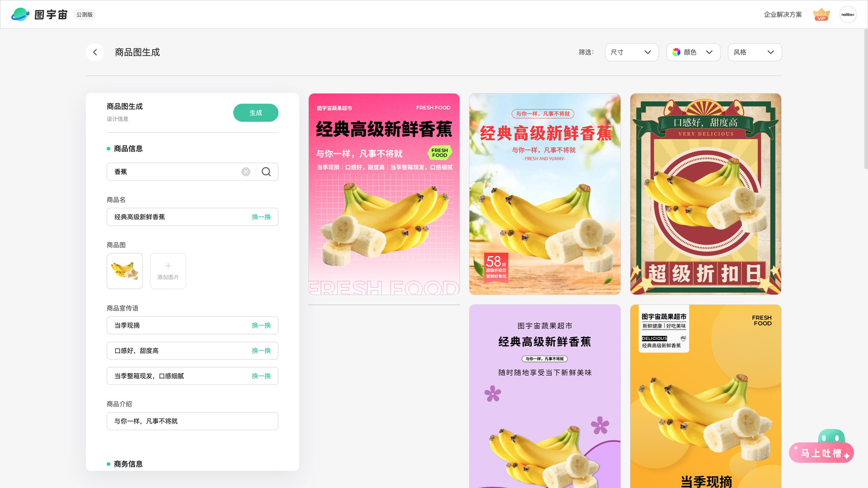Open the 尺寸 filter dropdown
Image resolution: width=868 pixels, height=488 pixels.
pos(632,52)
